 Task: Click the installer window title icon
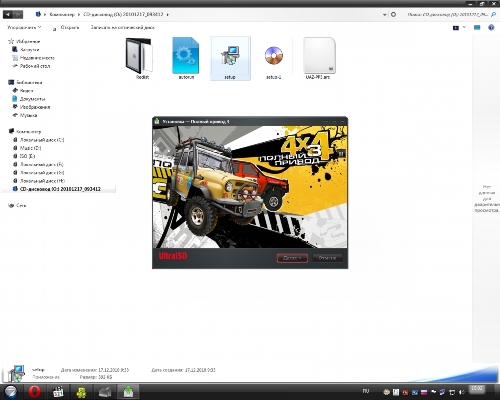[157, 121]
